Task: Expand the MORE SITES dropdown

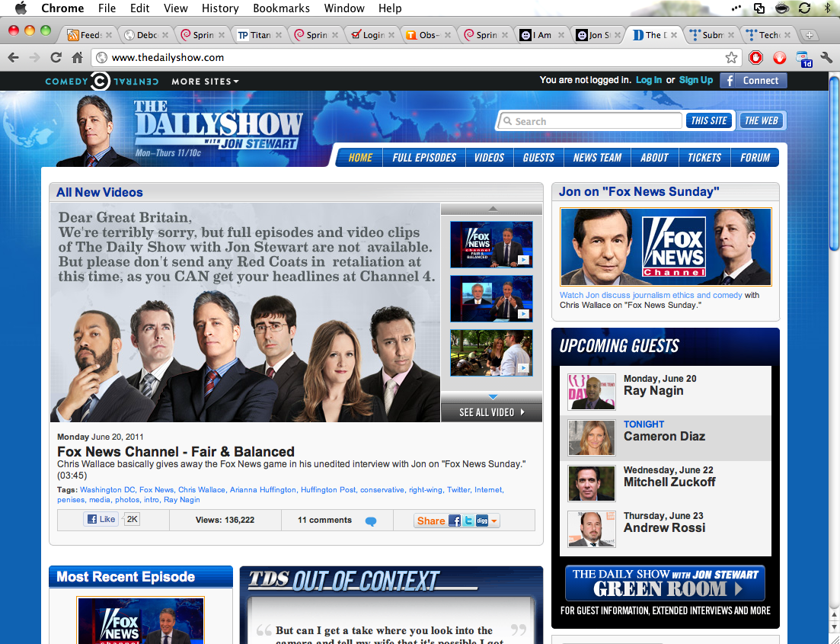Action: pos(205,82)
